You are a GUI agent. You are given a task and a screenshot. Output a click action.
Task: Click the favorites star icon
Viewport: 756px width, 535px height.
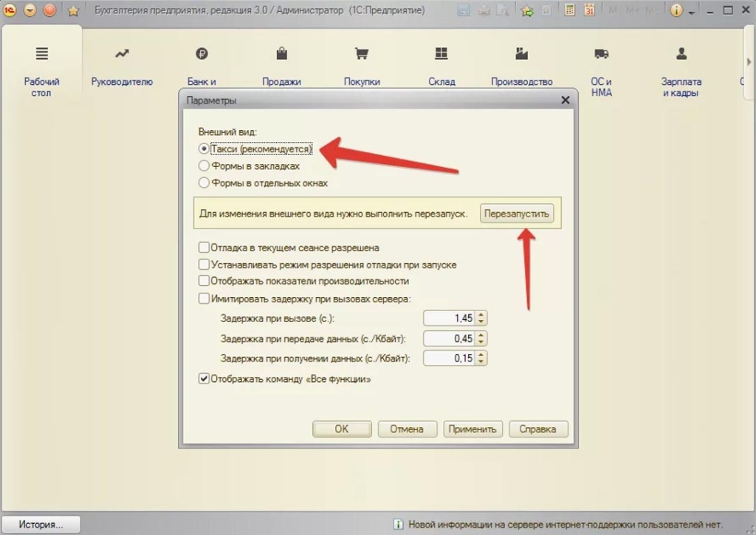[x=73, y=11]
